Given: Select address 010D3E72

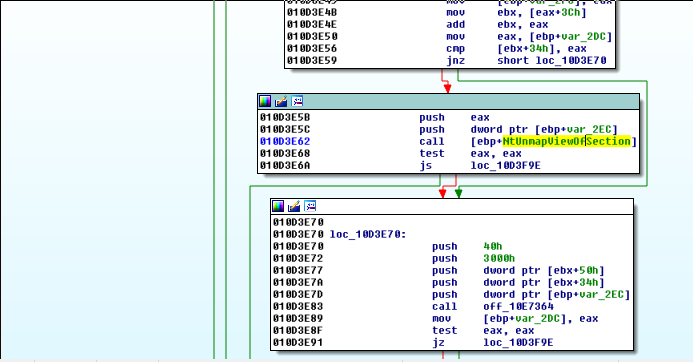Looking at the screenshot, I should tap(298, 258).
